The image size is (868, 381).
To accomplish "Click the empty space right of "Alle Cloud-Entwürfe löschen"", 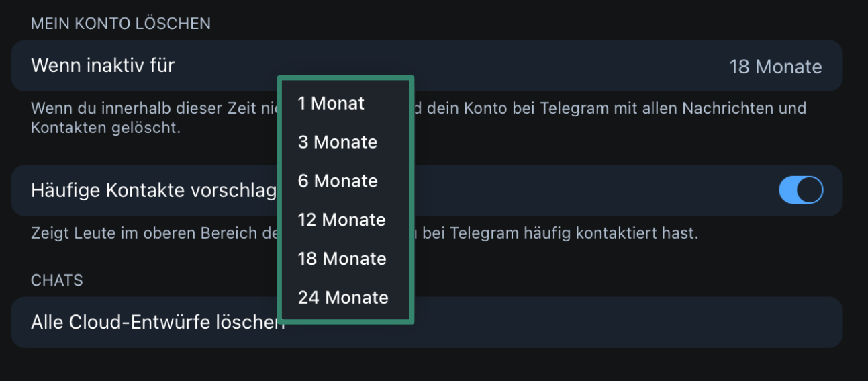I will pyautogui.click(x=604, y=323).
